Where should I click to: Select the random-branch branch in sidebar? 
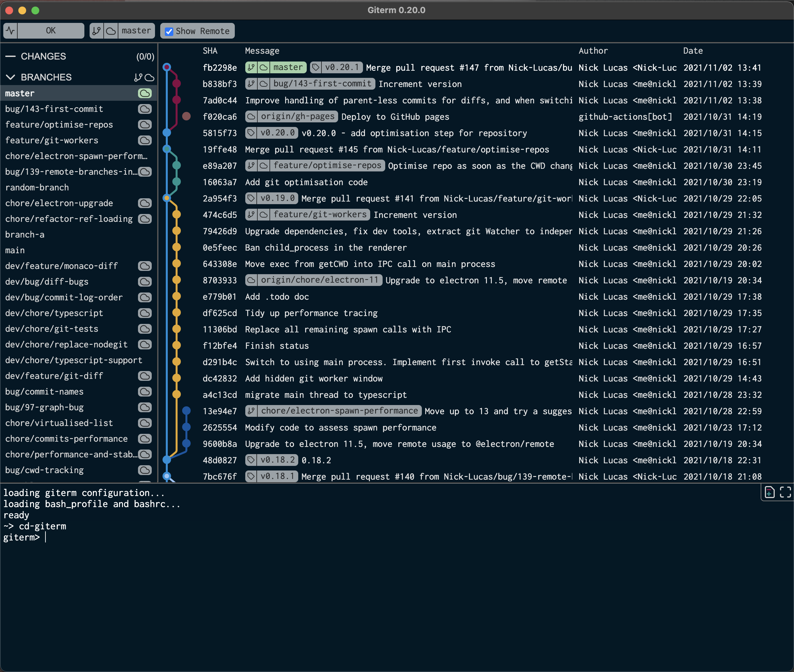click(x=37, y=187)
